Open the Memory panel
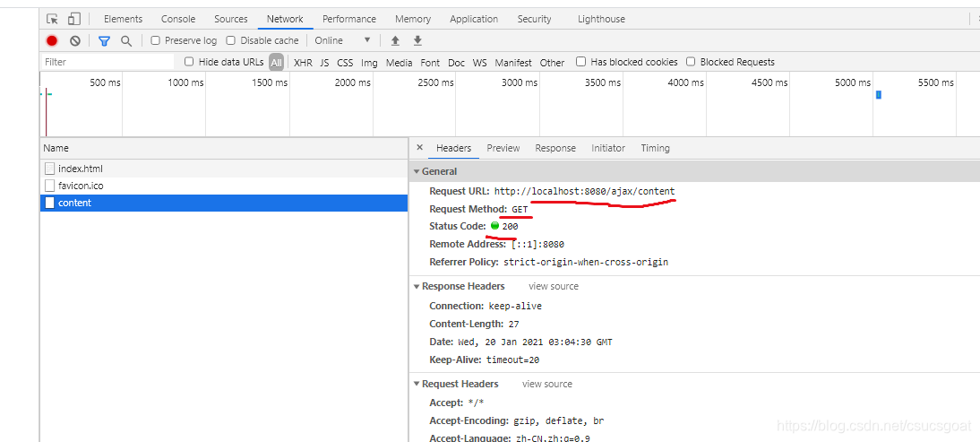Viewport: 980px width, 442px height. pyautogui.click(x=412, y=19)
